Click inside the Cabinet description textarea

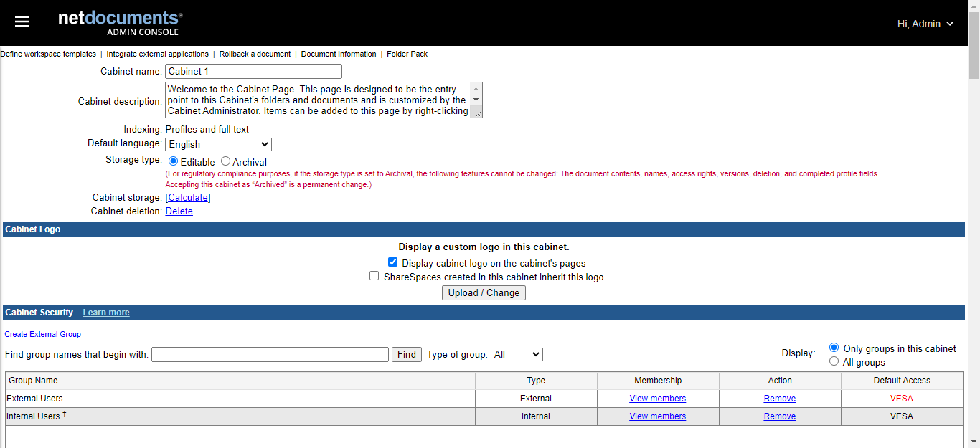coord(318,100)
